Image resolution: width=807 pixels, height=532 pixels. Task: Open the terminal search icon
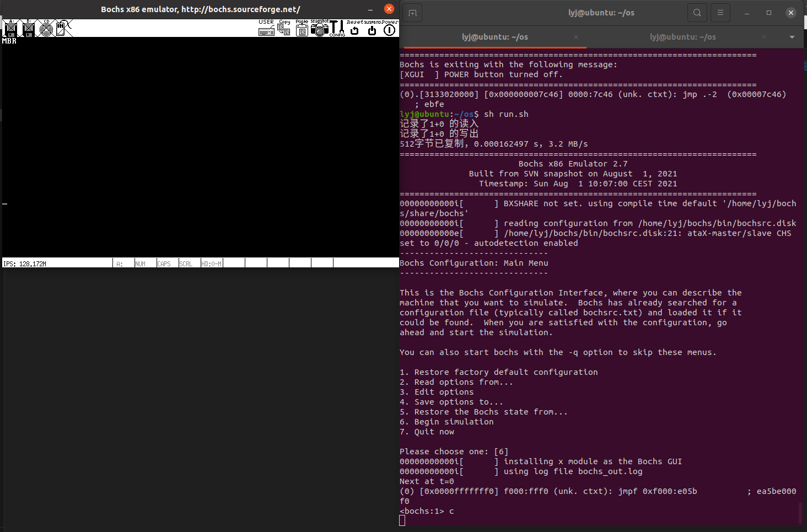click(x=697, y=13)
